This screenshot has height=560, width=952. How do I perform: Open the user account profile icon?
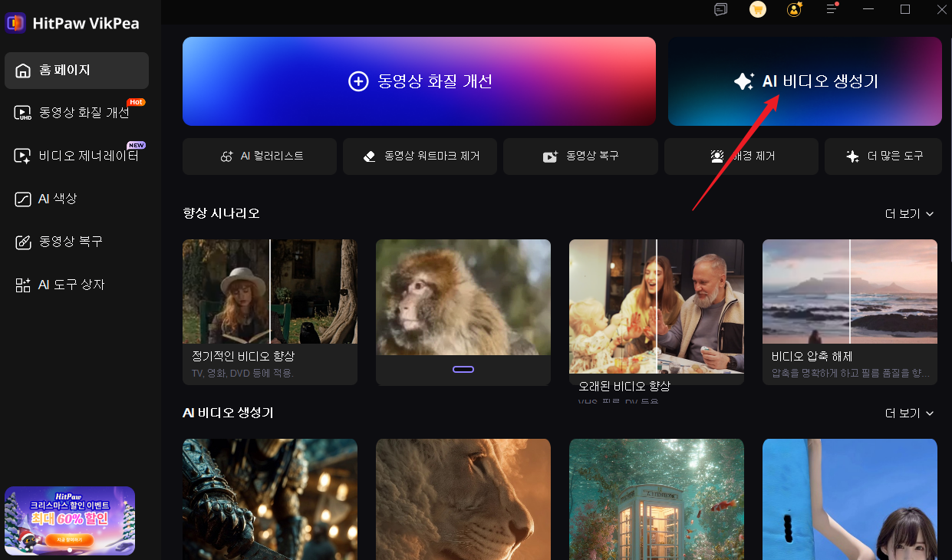pos(795,9)
